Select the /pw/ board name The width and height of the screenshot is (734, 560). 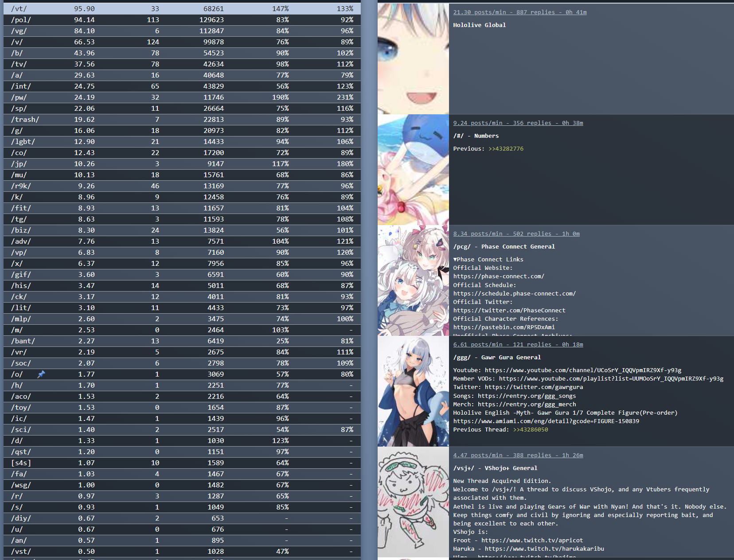(x=19, y=97)
